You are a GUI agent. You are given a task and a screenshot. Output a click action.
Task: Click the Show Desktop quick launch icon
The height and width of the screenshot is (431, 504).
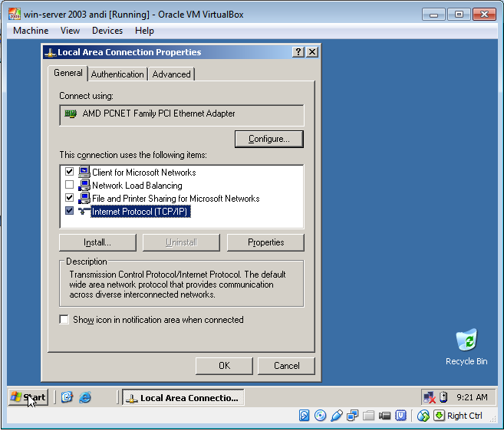(67, 397)
